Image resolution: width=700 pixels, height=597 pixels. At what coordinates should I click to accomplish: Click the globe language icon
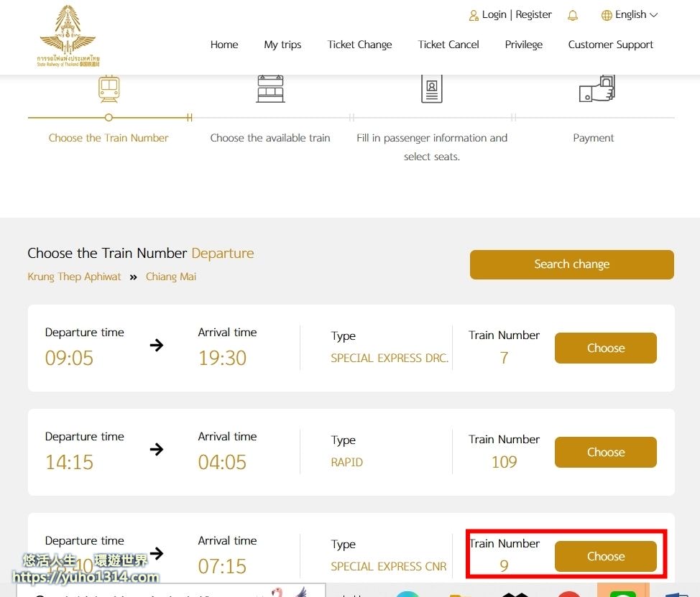[607, 16]
